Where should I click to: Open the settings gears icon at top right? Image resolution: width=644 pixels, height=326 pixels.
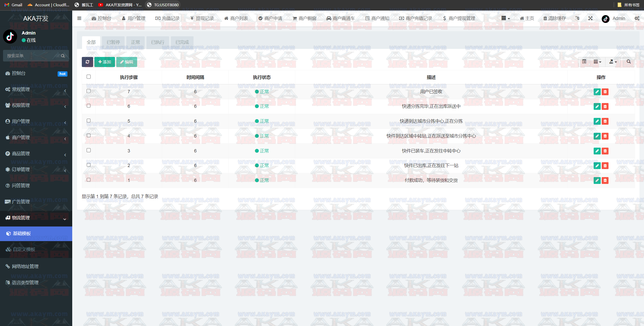tap(637, 18)
